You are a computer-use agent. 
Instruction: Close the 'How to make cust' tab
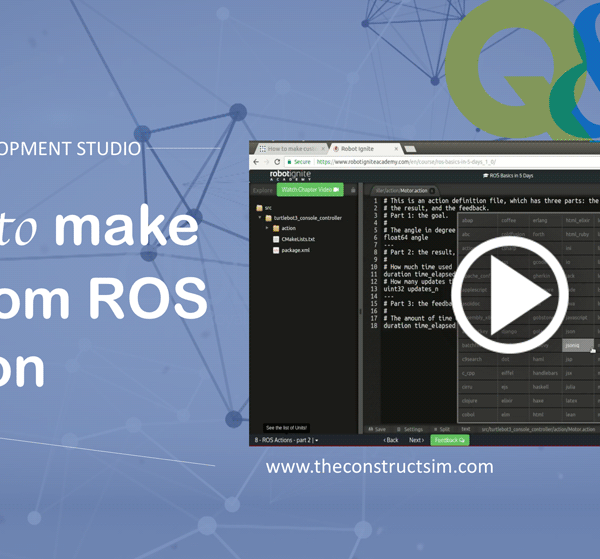click(x=323, y=148)
